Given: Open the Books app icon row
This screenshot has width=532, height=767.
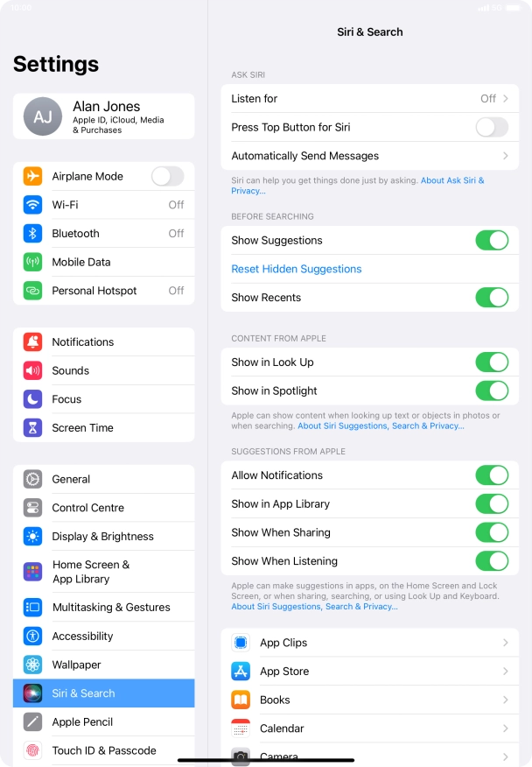Looking at the screenshot, I should [x=369, y=700].
